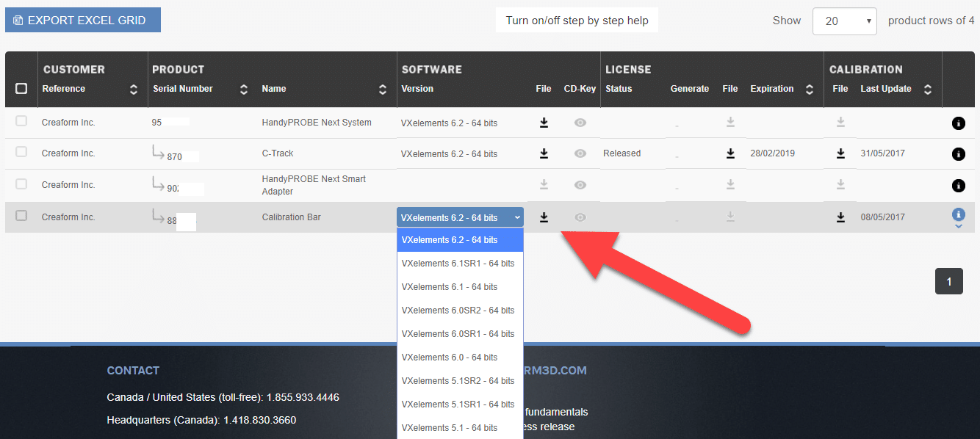Show CD-Key for HandyPROBE Next Smart Adapter
The height and width of the screenshot is (439, 980).
tap(580, 185)
